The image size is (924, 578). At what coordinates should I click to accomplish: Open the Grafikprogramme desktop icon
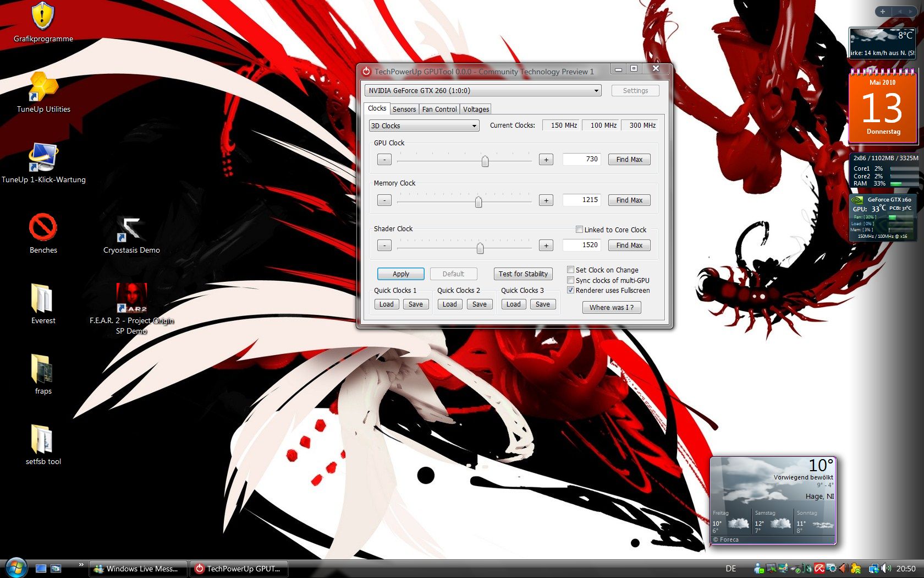click(43, 23)
